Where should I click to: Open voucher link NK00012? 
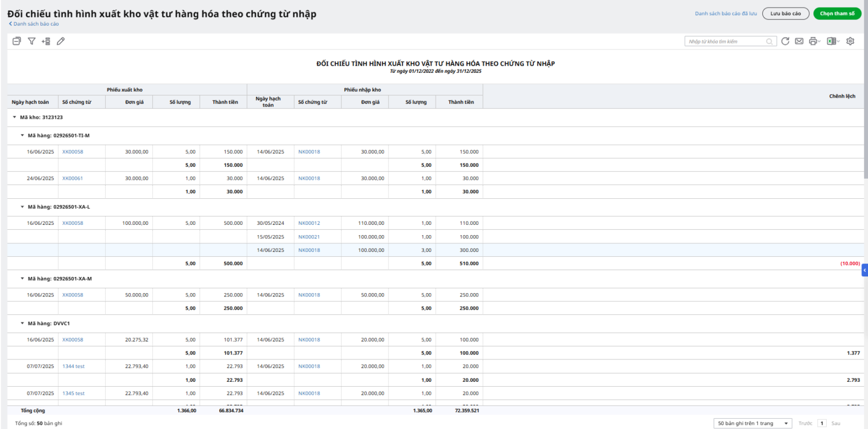309,223
